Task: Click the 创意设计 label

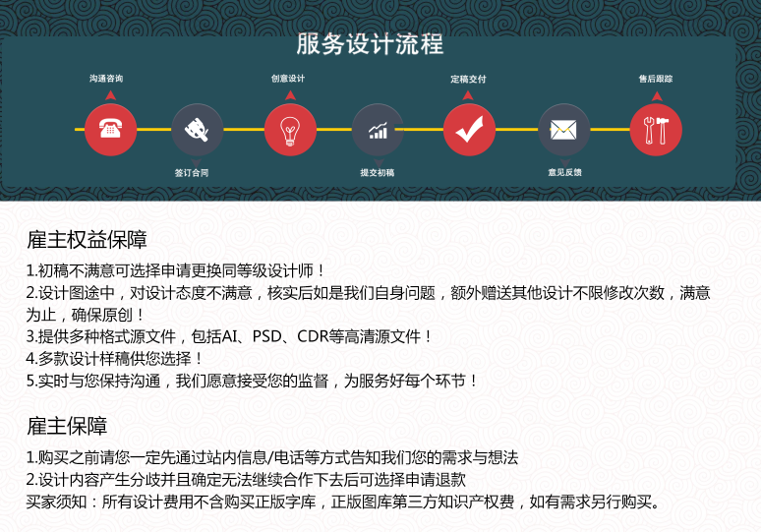Action: tap(288, 79)
